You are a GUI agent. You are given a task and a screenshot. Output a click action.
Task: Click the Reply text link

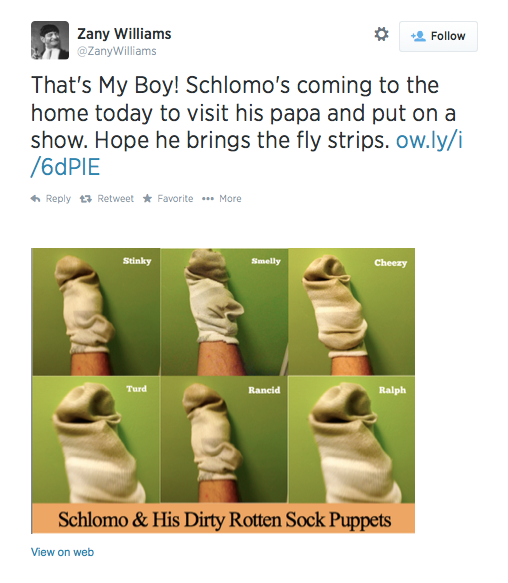click(58, 199)
